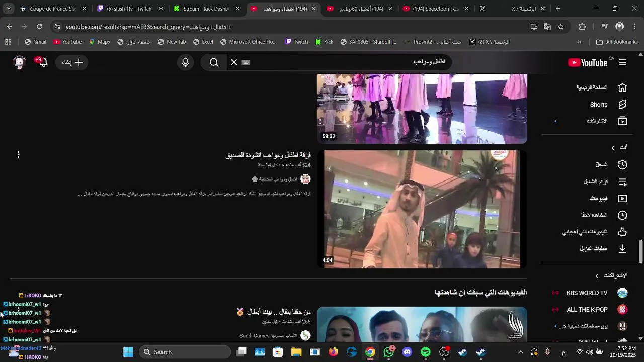
Task: Play the 4:04 video thumbnail
Action: pos(422,209)
